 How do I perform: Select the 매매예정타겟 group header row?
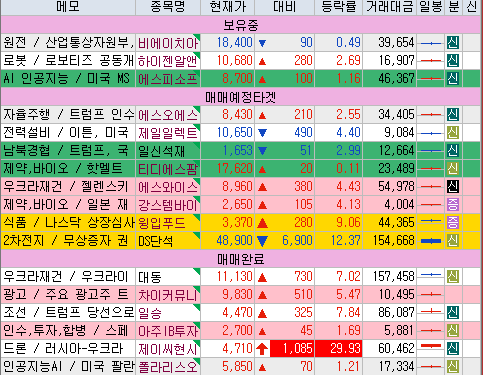click(x=241, y=97)
